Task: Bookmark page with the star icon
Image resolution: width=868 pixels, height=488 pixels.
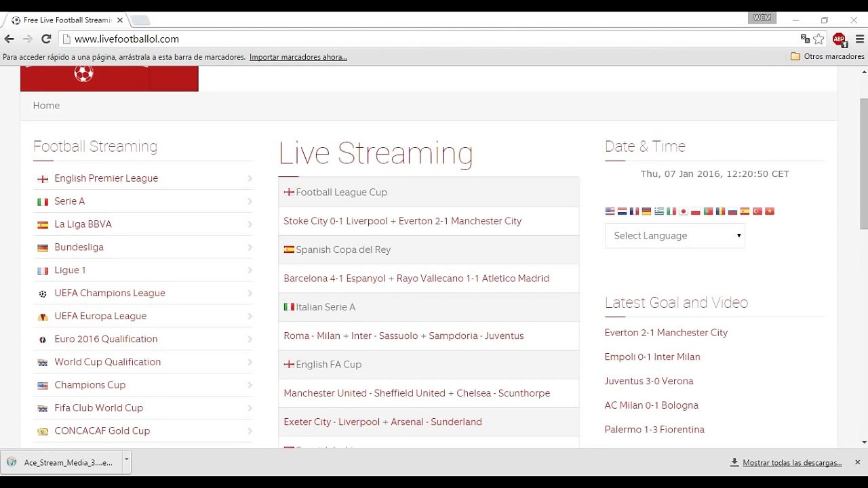Action: pos(818,39)
